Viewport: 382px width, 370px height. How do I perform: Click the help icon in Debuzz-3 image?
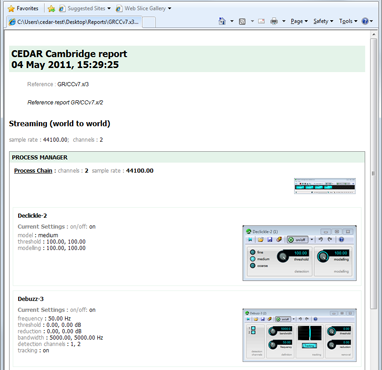[315, 319]
